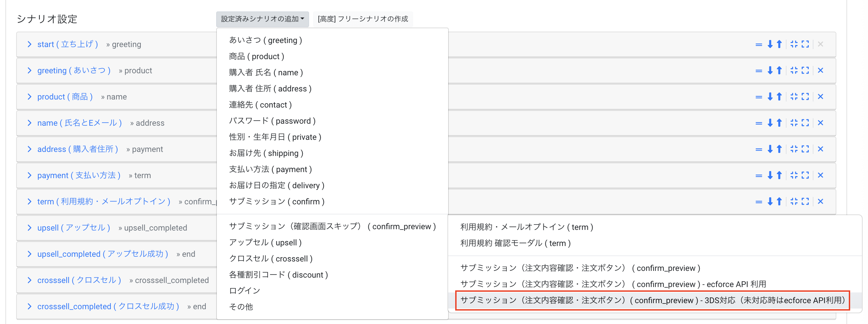Collapse the product scenario using the collapse icon

[794, 96]
